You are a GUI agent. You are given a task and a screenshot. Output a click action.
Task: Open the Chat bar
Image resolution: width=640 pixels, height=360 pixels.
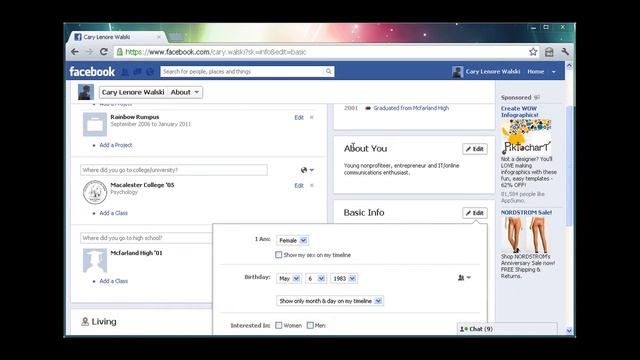[x=507, y=329]
